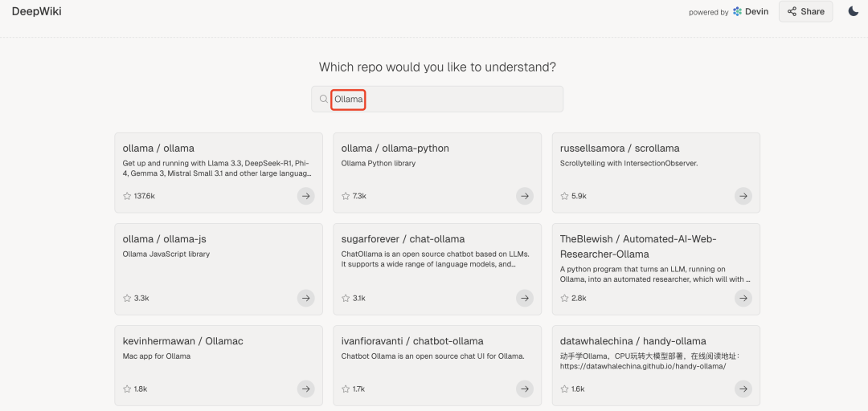Toggle dark mode with moon icon
Viewport: 868px width, 411px height.
[x=853, y=11]
